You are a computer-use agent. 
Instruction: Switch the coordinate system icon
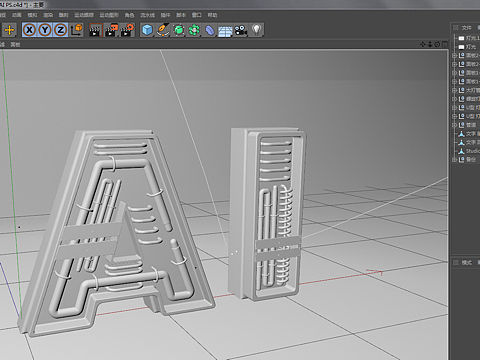(77, 30)
